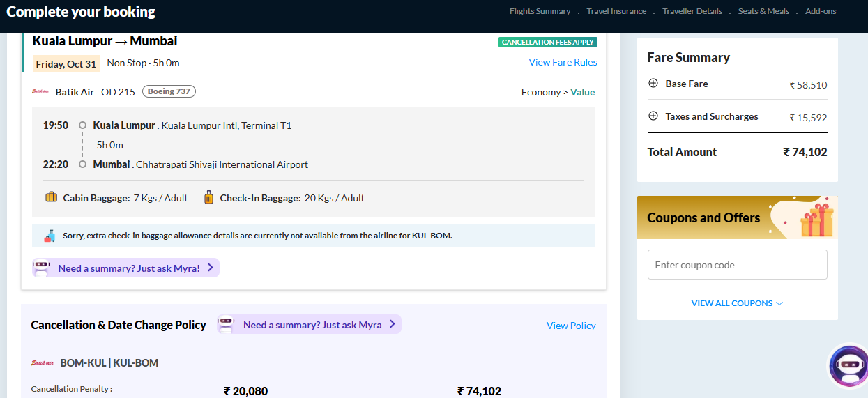The height and width of the screenshot is (398, 868).
Task: Click Need a summary? Just ask Myra in policy header
Action: click(x=309, y=324)
